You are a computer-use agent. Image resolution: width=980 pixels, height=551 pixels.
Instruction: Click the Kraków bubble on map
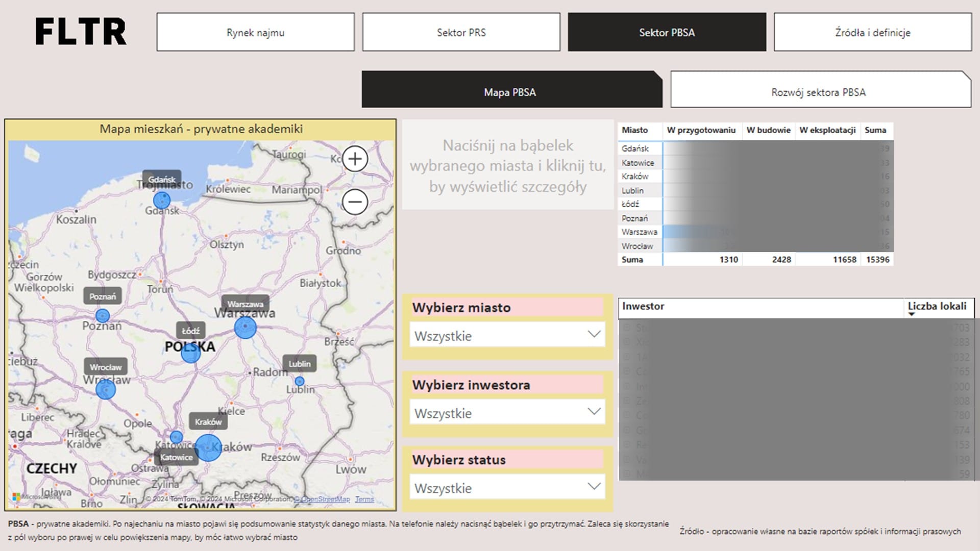tap(208, 448)
